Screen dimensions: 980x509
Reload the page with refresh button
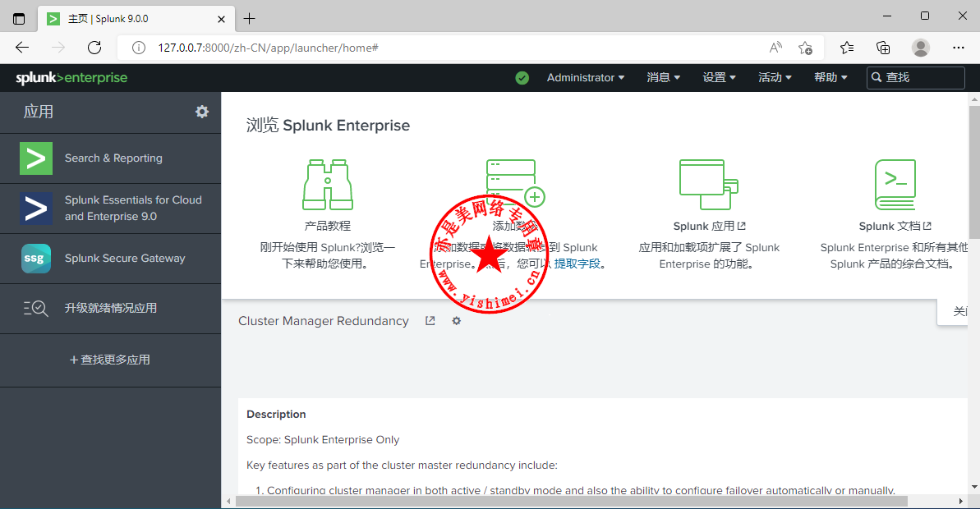click(x=94, y=48)
